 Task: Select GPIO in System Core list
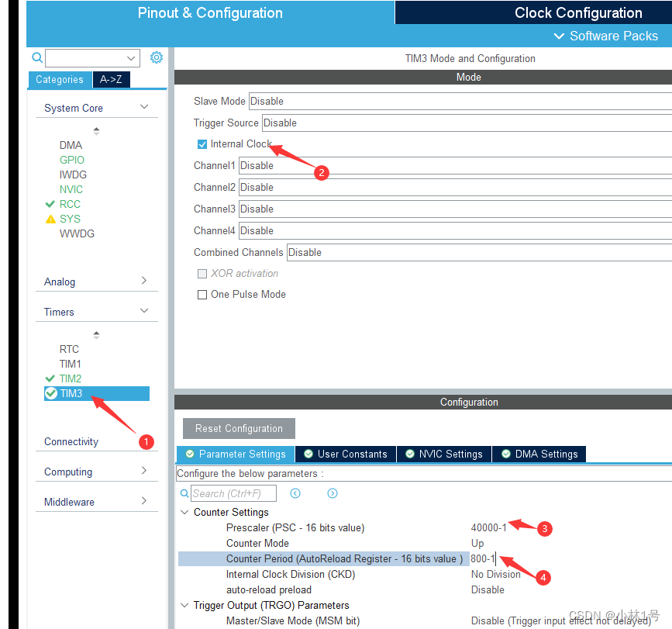[x=72, y=160]
